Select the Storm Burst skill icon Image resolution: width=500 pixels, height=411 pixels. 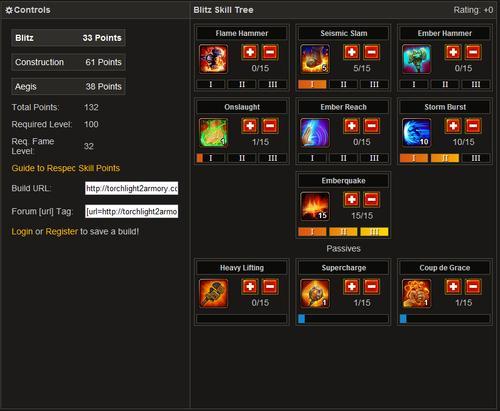[x=417, y=133]
